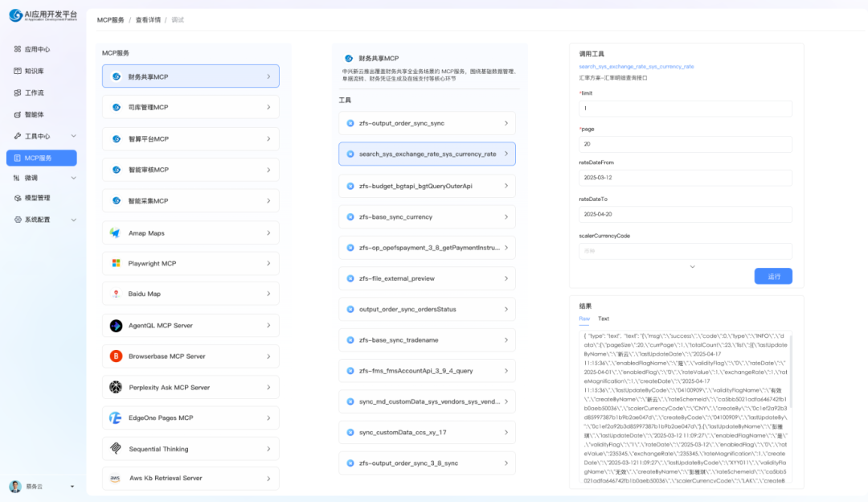Expand more parameters chevron below scalerCurrencyCode
Image resolution: width=868 pixels, height=502 pixels.
click(x=692, y=266)
